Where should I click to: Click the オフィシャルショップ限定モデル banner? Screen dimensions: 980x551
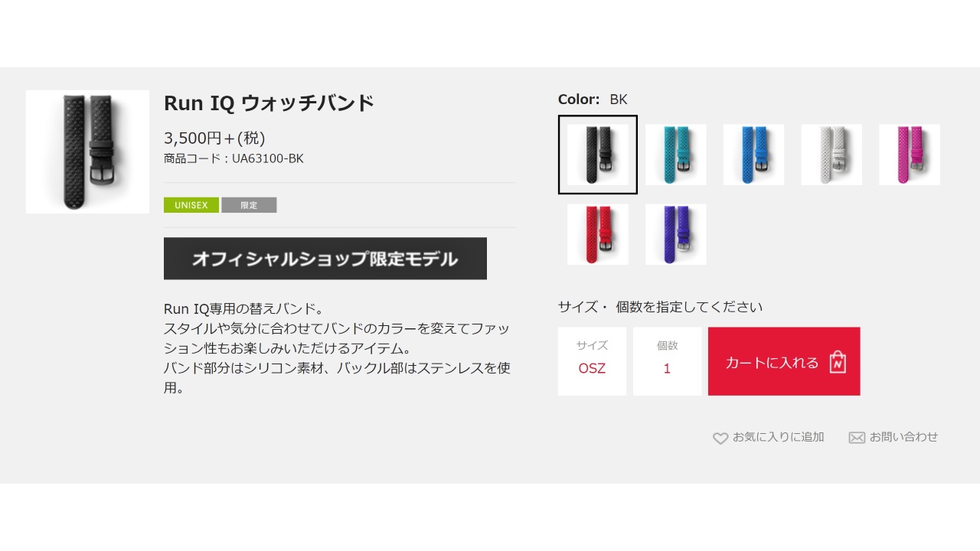click(x=325, y=259)
